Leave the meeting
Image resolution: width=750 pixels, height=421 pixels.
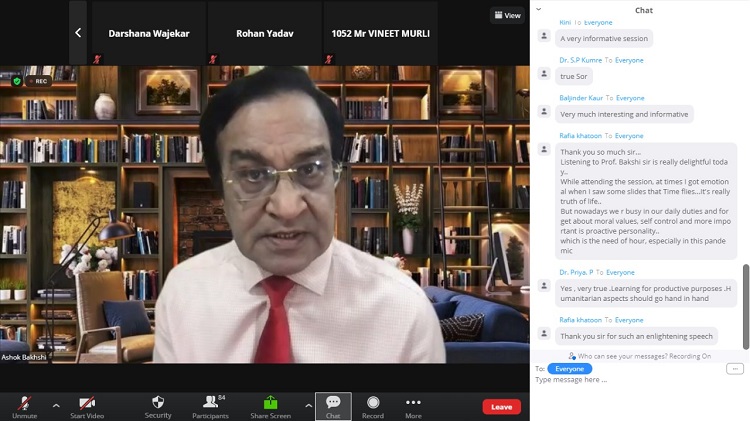pyautogui.click(x=501, y=407)
